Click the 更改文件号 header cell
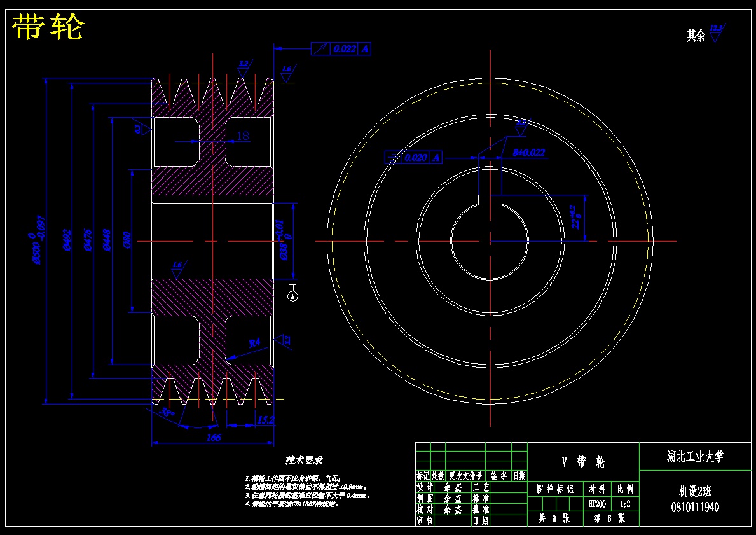Viewport: 756px width, 535px height. (x=465, y=476)
